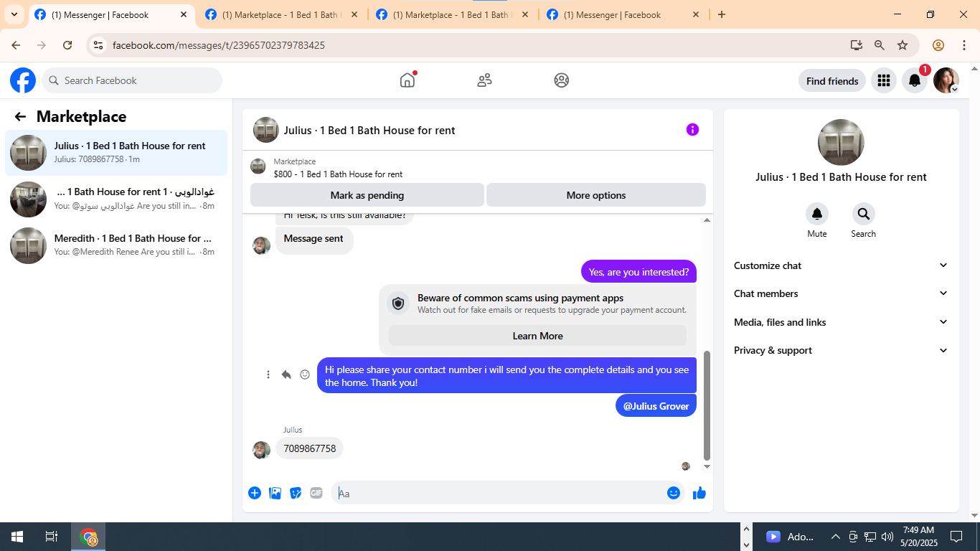The height and width of the screenshot is (551, 980).
Task: Open the emoji picker in message box
Action: click(673, 493)
